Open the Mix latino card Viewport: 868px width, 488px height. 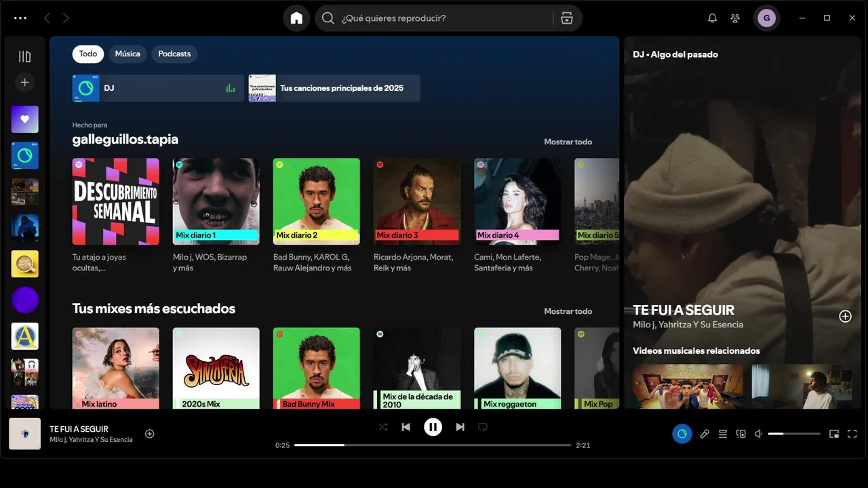(x=116, y=368)
